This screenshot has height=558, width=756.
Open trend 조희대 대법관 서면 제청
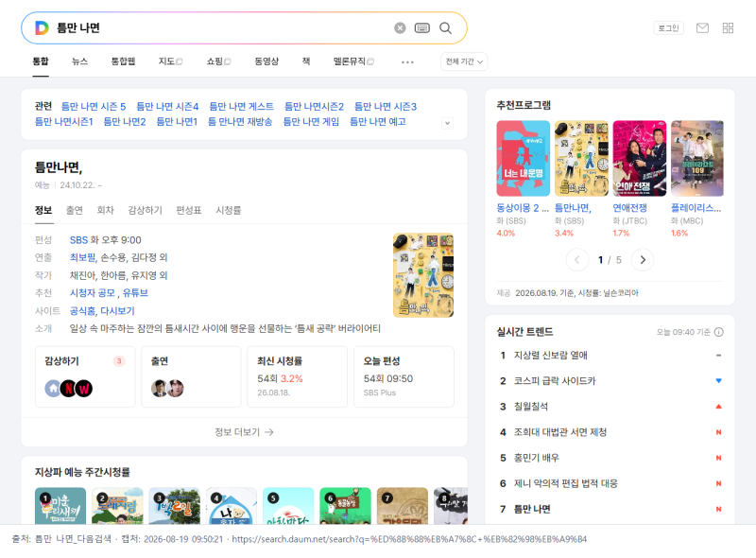click(x=560, y=432)
